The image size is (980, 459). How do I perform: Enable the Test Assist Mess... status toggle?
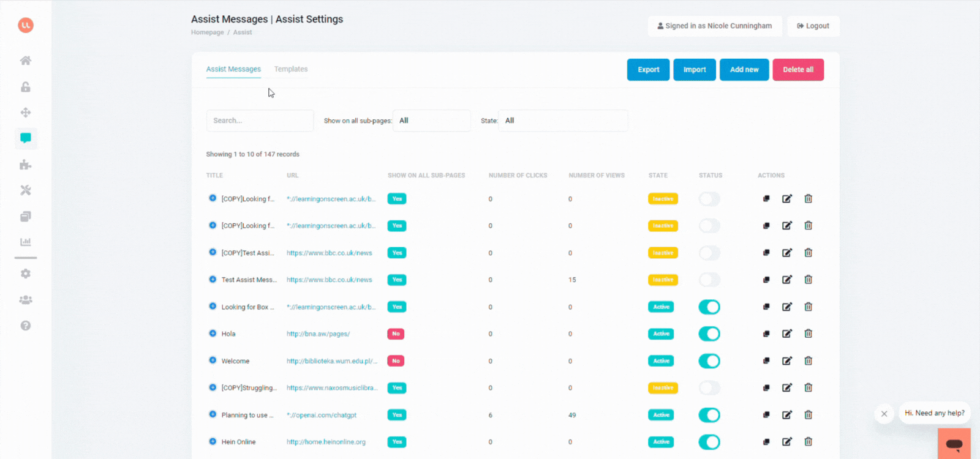coord(709,280)
